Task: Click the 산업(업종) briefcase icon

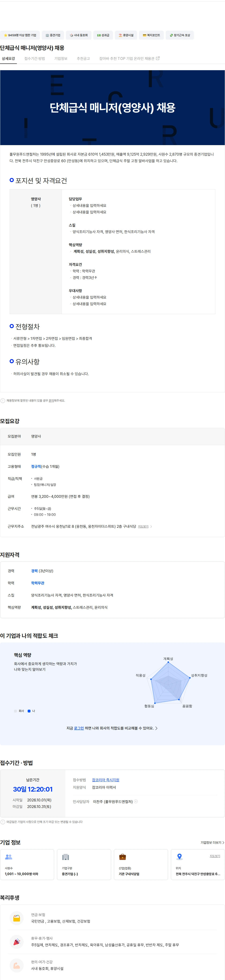Action: point(123,857)
